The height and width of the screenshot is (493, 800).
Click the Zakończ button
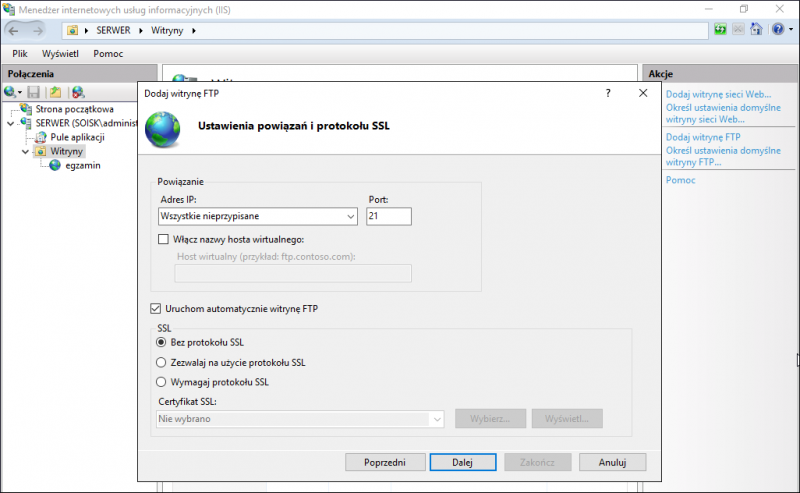click(537, 462)
